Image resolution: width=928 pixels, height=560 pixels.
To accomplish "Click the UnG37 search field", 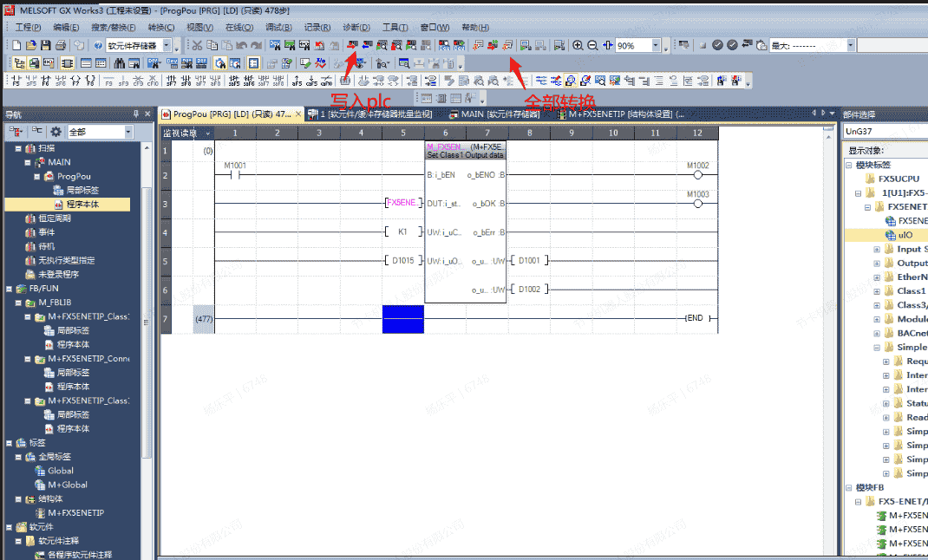I will pyautogui.click(x=885, y=132).
